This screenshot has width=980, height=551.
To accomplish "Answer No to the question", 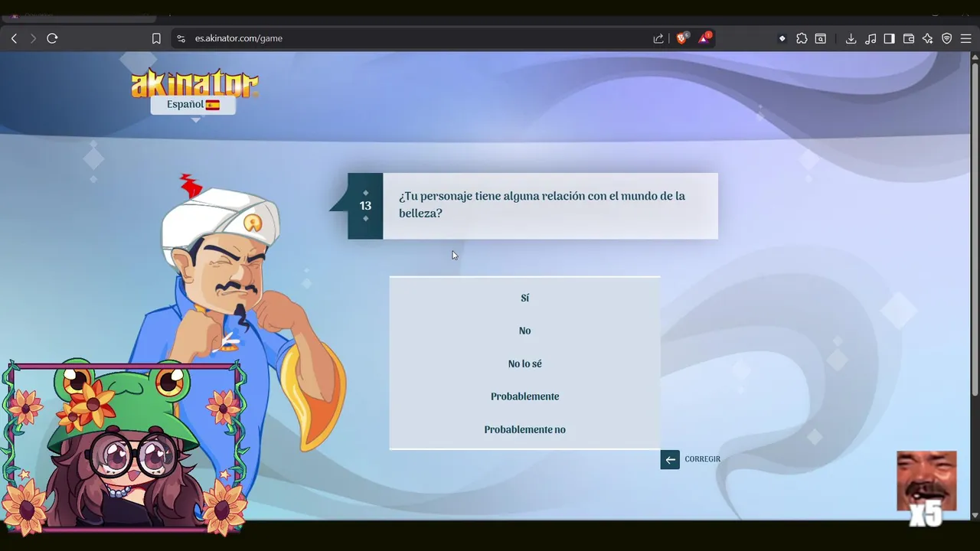I will (524, 331).
